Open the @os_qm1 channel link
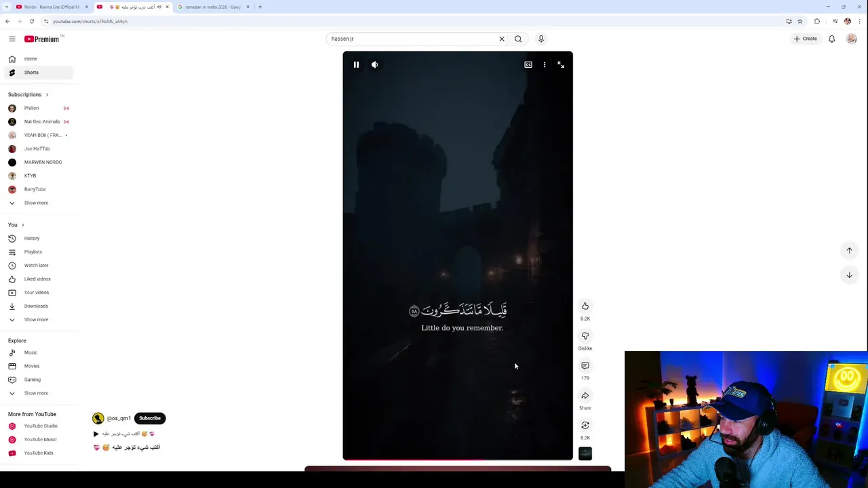The image size is (868, 488). pos(119,418)
